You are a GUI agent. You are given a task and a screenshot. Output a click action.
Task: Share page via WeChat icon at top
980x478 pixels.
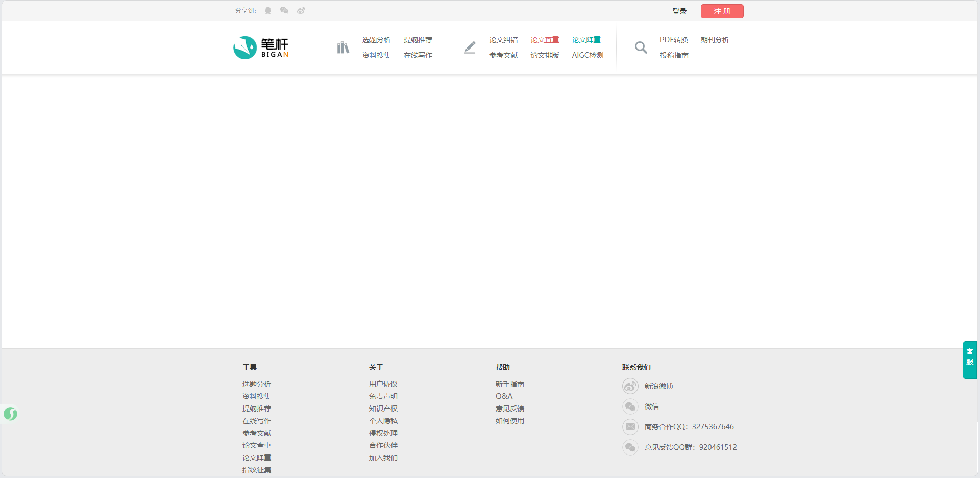pyautogui.click(x=284, y=11)
